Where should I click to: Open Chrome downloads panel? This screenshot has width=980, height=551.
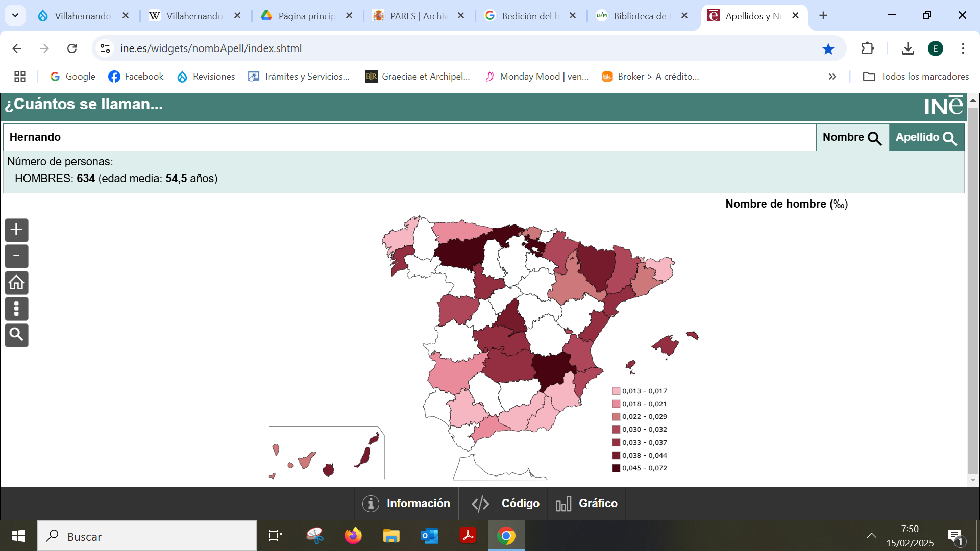tap(908, 48)
